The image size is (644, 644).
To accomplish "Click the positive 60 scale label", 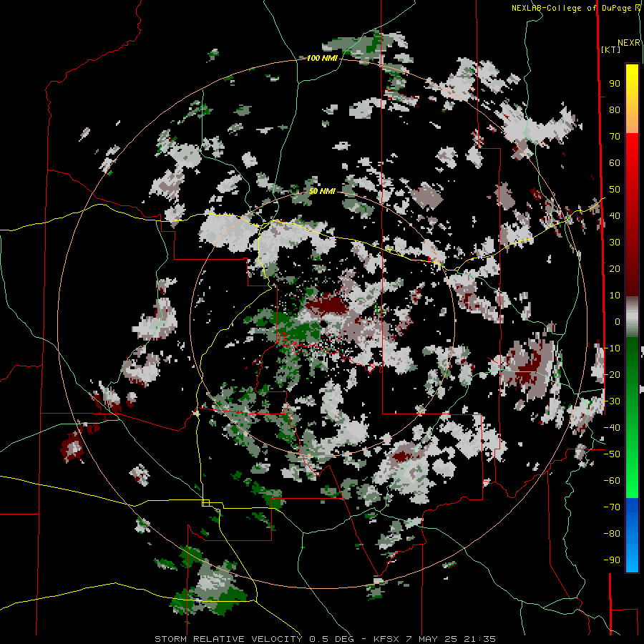I will (x=615, y=162).
